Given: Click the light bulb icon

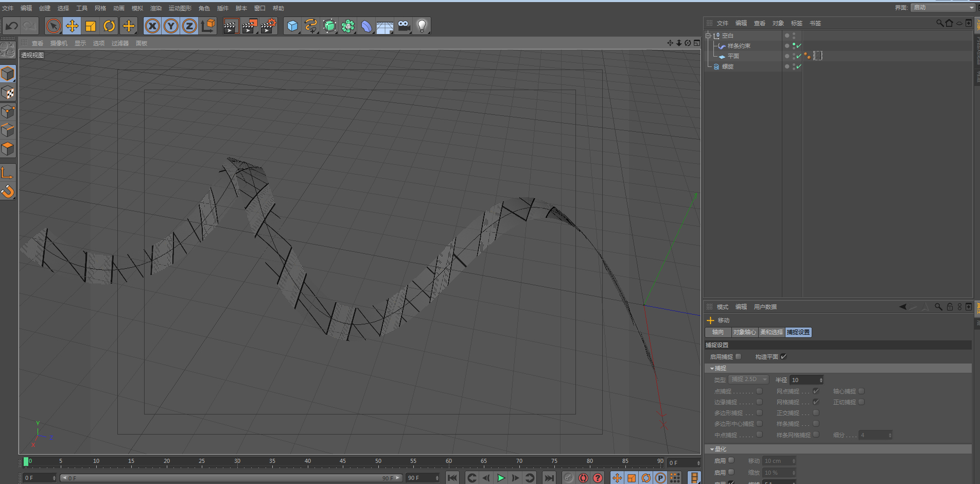Looking at the screenshot, I should point(422,26).
